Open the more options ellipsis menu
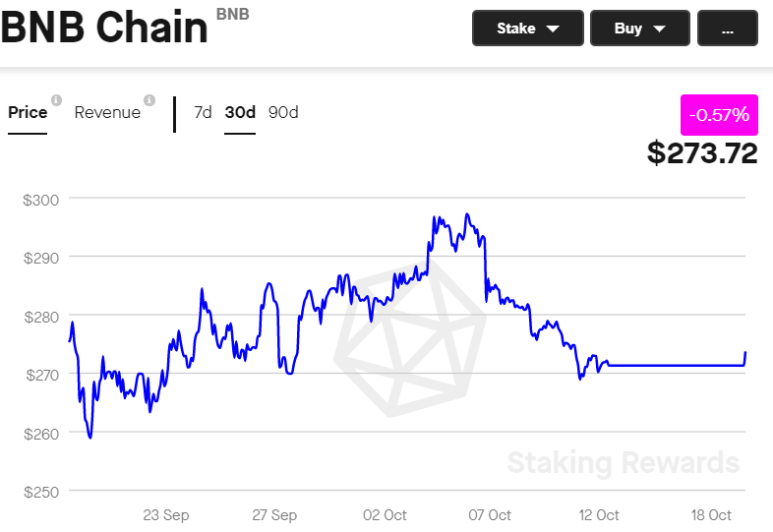Viewport: 773px width, 532px height. click(x=728, y=29)
